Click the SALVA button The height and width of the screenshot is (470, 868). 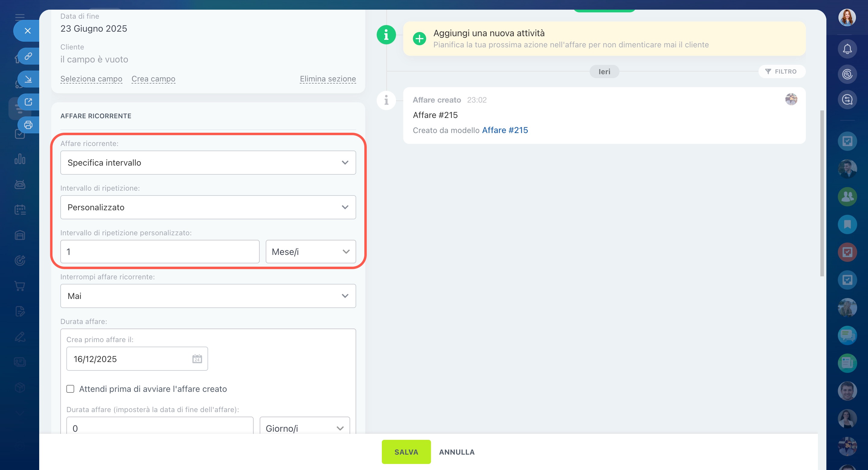pyautogui.click(x=406, y=452)
